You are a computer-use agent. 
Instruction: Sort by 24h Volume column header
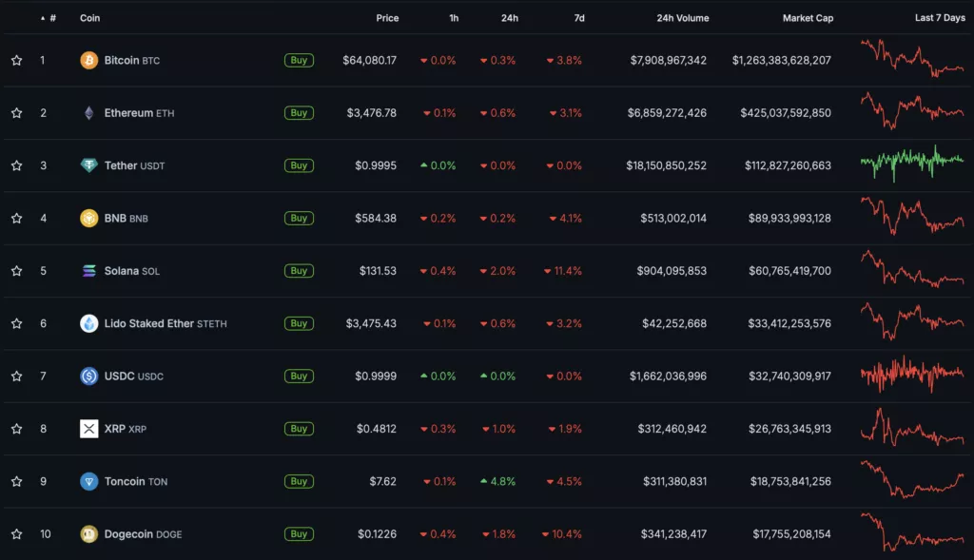683,18
